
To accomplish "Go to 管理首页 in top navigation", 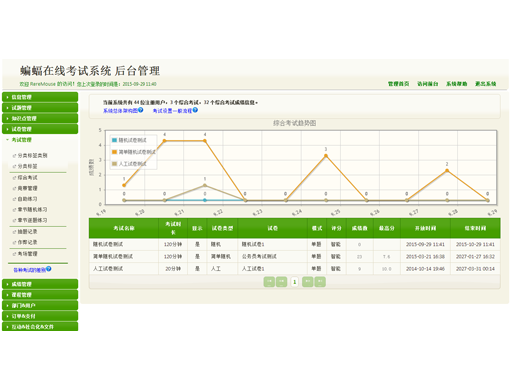I will 398,84.
